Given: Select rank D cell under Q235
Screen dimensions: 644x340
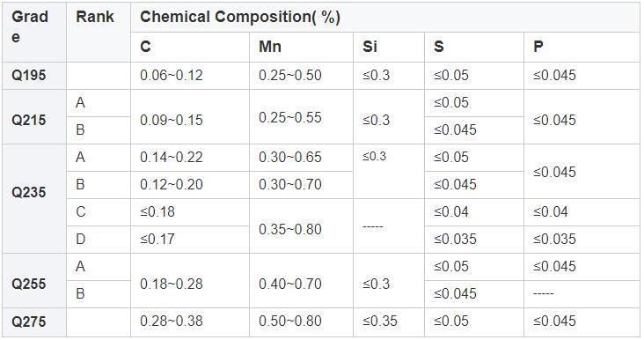Looking at the screenshot, I should tap(99, 240).
